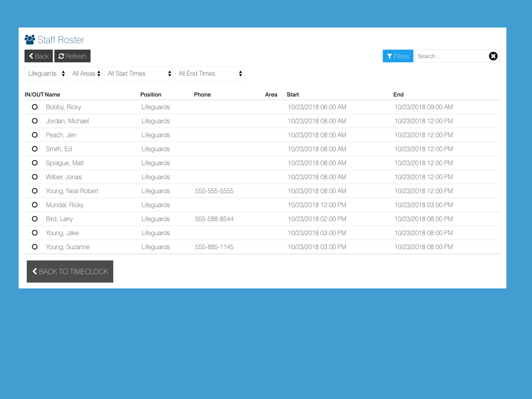Toggle IN/OUT circle for Bobby, Ricky
This screenshot has width=532, height=399.
[x=35, y=107]
